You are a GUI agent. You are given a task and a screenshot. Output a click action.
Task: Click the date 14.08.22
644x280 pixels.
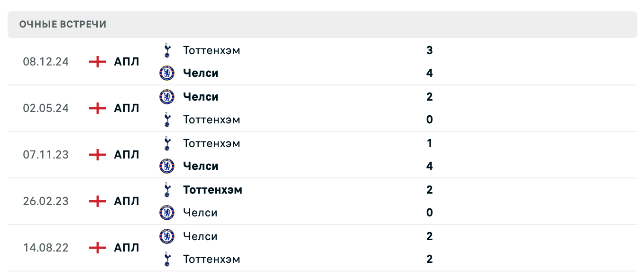(46, 248)
